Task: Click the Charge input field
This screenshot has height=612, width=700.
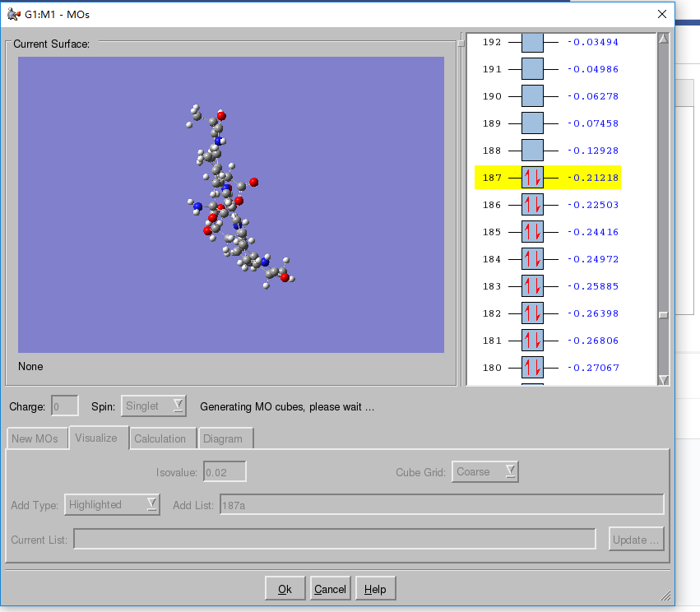Action: coord(65,406)
